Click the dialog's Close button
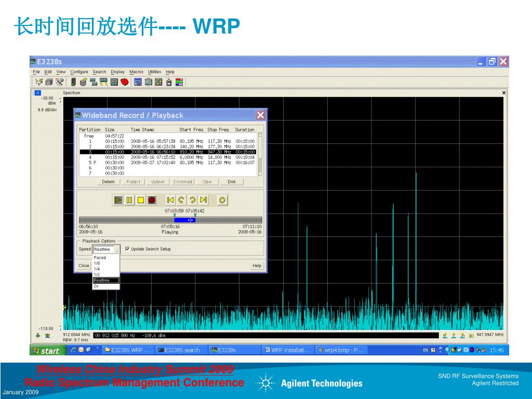 (x=84, y=265)
